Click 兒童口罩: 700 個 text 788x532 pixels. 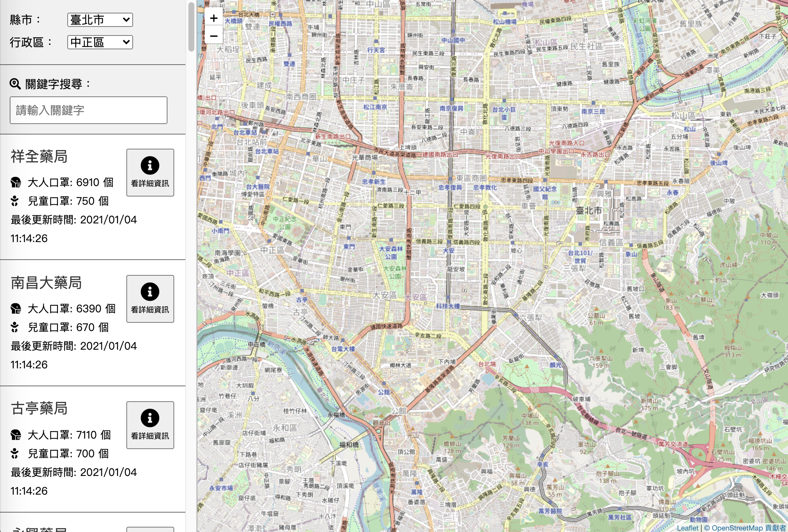click(x=68, y=454)
